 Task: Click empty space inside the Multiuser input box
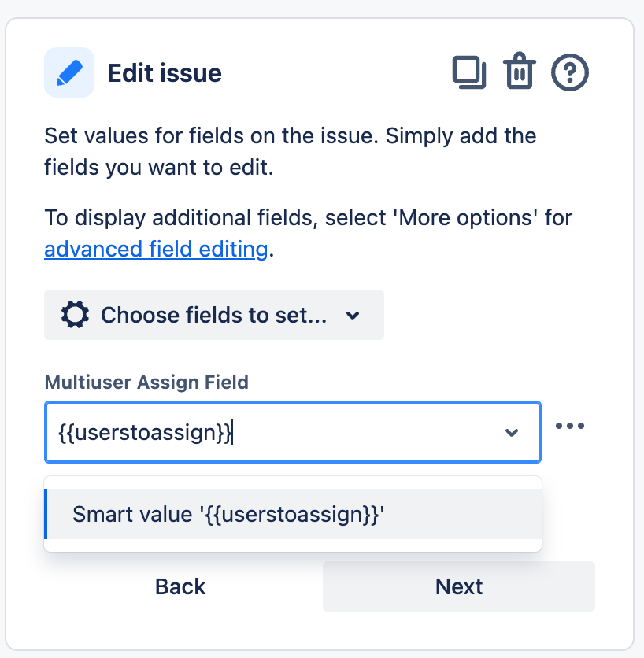click(365, 432)
